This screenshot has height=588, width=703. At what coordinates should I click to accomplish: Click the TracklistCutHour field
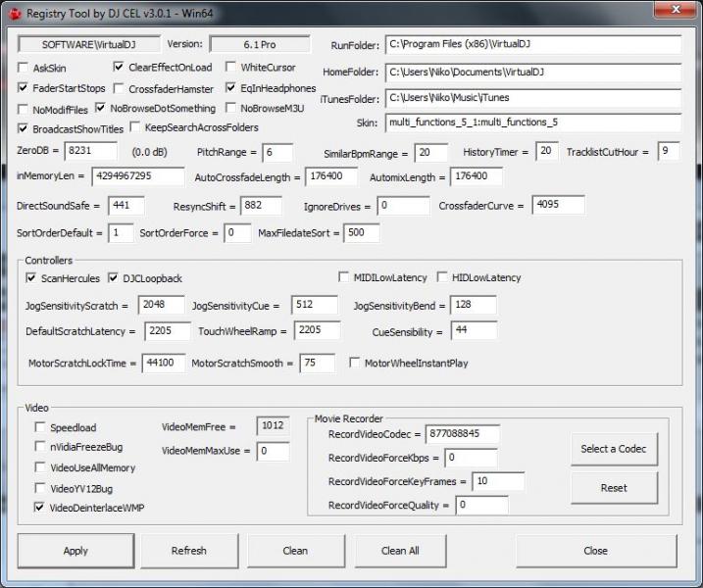click(x=669, y=151)
